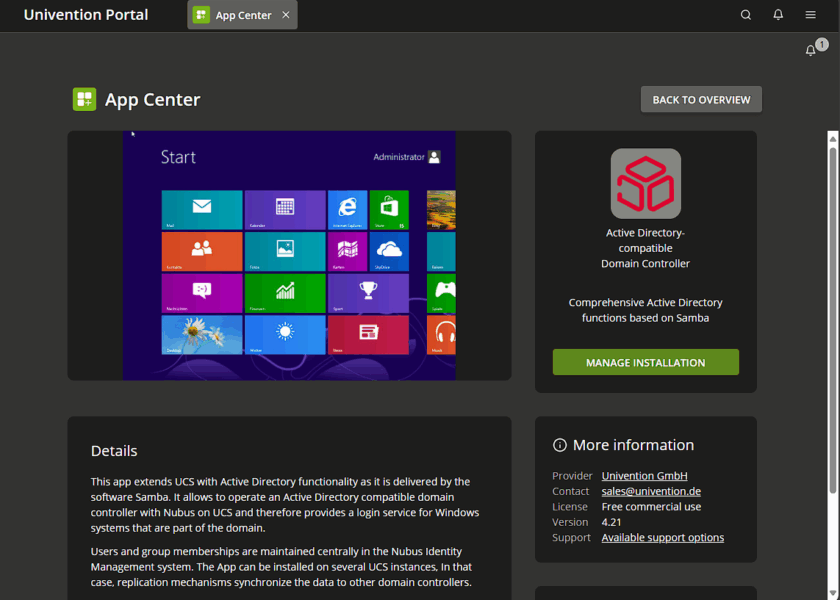This screenshot has height=600, width=840.
Task: Click the calendar tile in the screenshot
Action: [285, 210]
